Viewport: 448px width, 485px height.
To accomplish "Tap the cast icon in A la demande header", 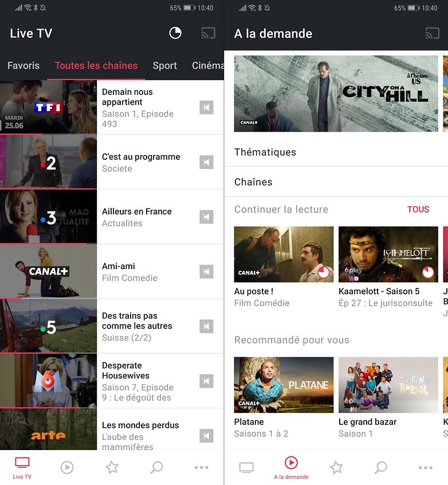I will coord(432,33).
